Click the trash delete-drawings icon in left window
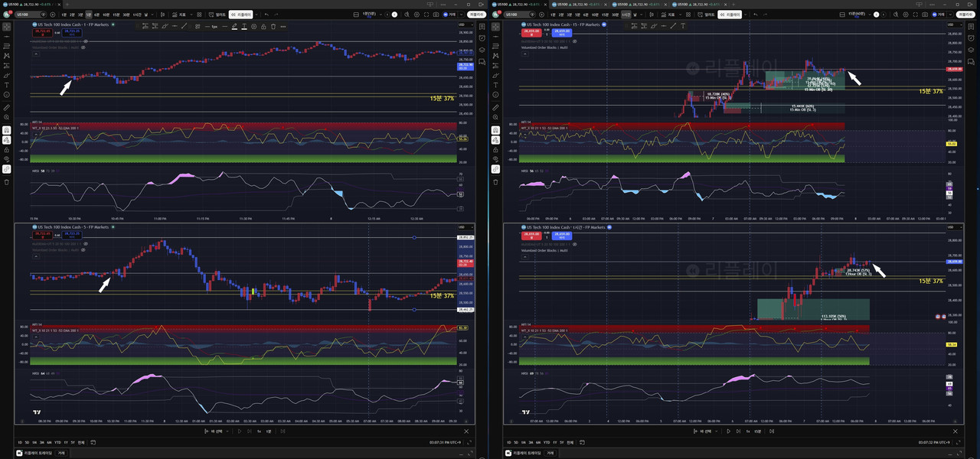 [6, 181]
